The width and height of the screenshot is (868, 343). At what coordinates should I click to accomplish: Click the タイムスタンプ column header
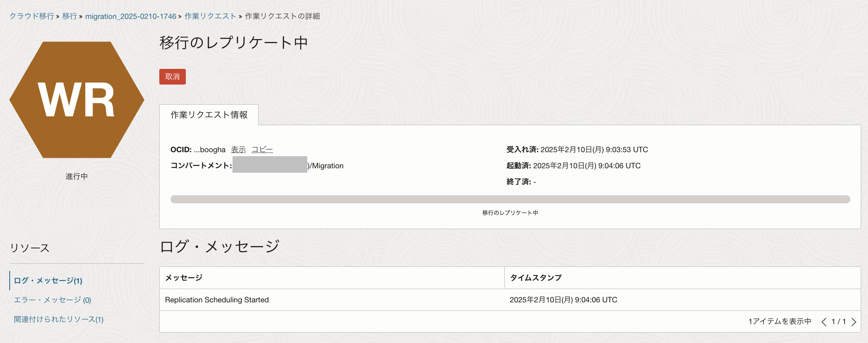click(x=536, y=278)
